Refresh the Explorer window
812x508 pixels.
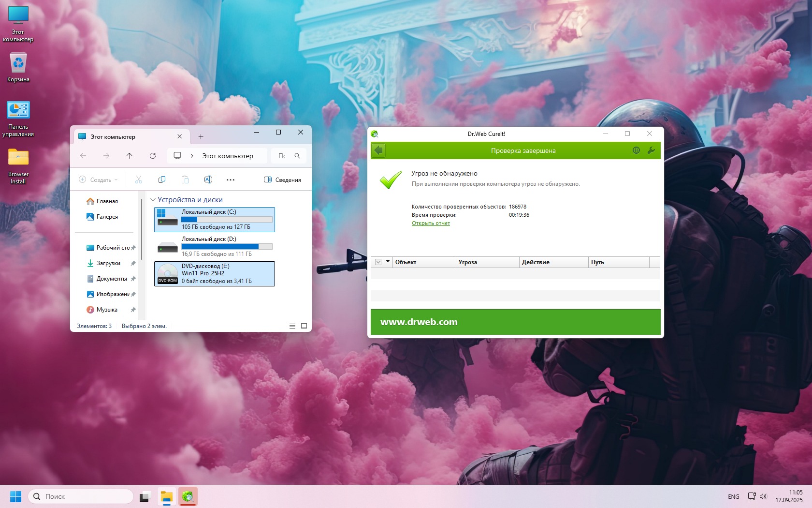tap(153, 156)
